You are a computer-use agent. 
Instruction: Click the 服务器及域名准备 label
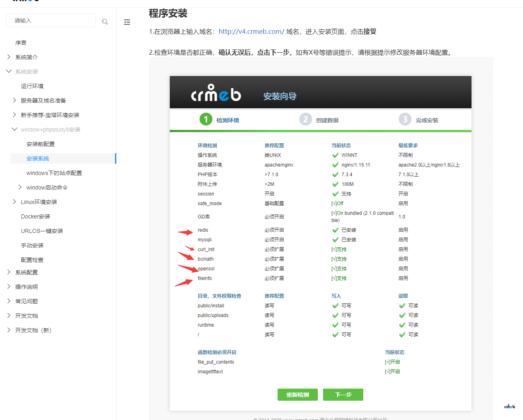point(43,101)
